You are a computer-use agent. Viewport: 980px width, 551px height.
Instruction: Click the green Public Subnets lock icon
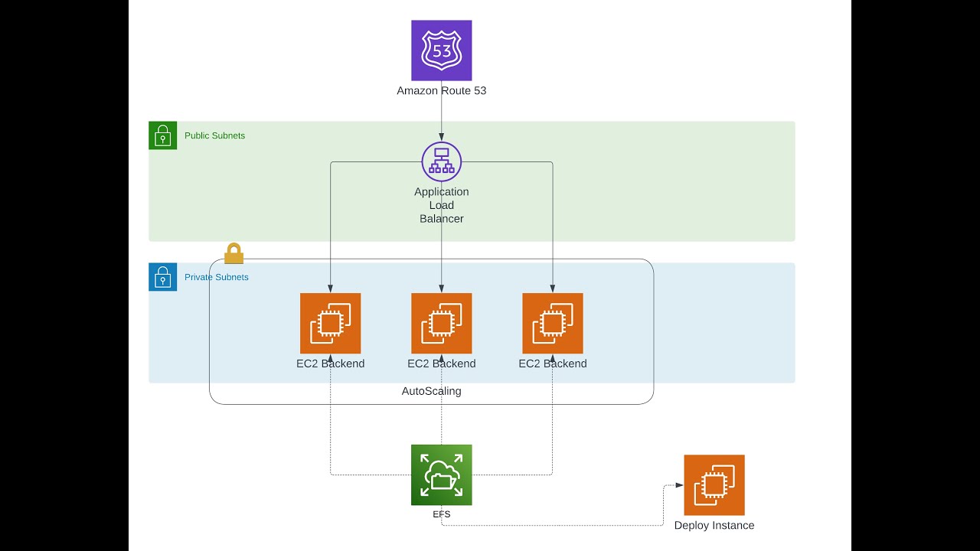point(163,135)
